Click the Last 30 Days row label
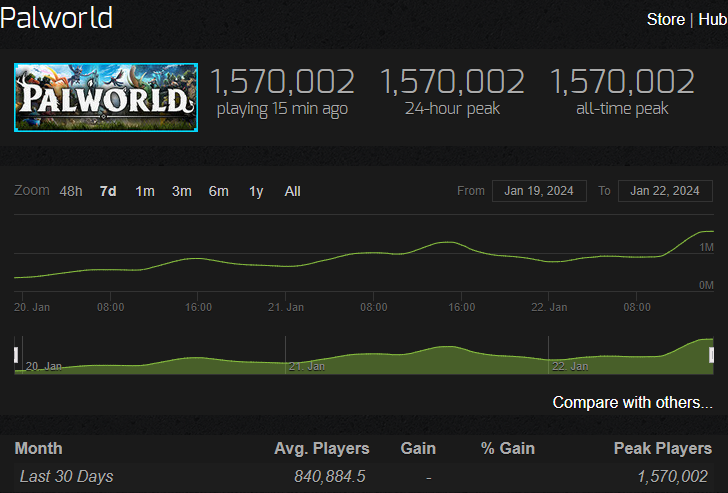Image resolution: width=728 pixels, height=493 pixels. 66,477
